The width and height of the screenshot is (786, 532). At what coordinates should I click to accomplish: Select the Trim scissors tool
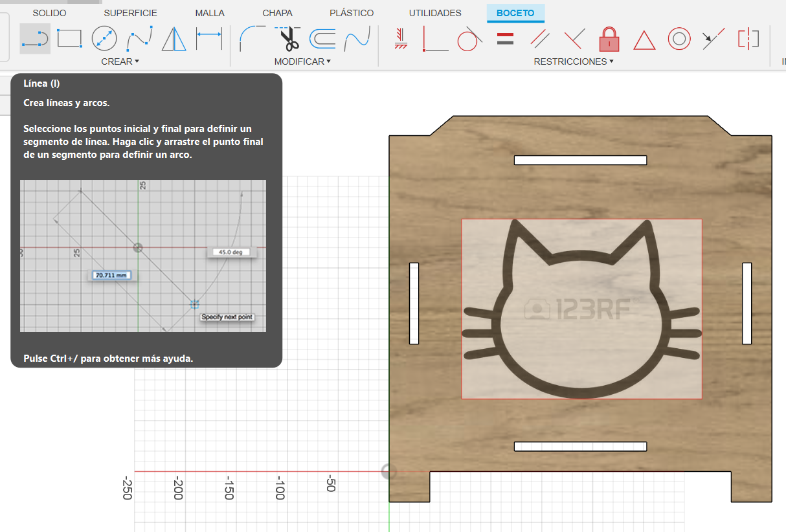click(288, 39)
